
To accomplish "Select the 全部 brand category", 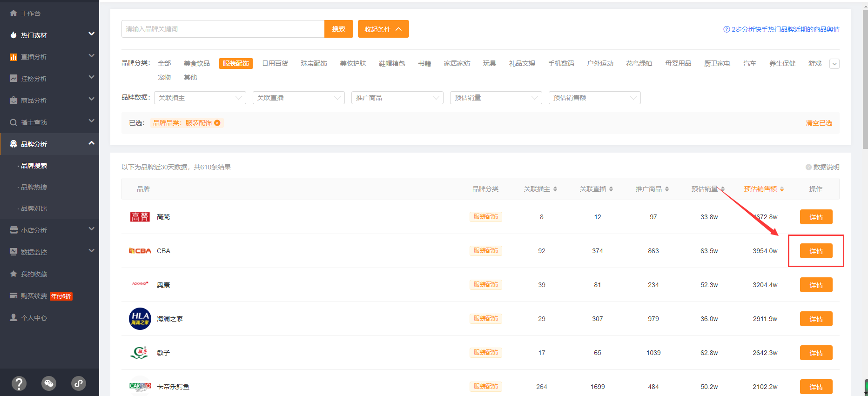I will click(x=164, y=63).
